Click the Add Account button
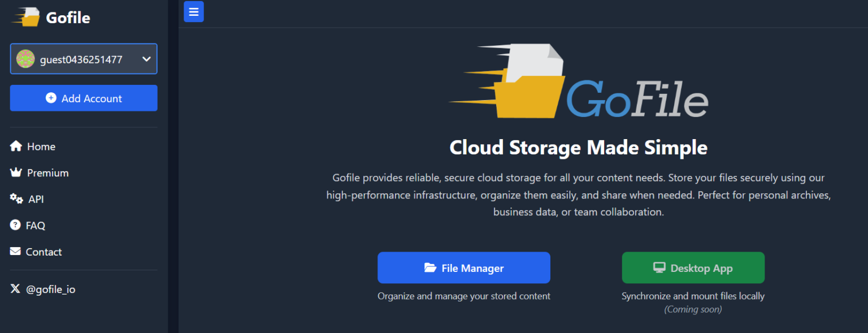 coord(84,98)
